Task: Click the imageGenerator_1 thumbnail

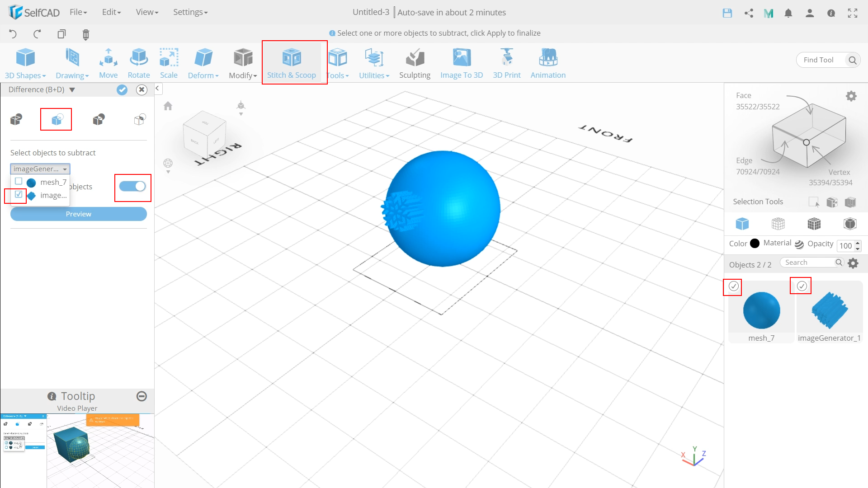Action: (830, 310)
